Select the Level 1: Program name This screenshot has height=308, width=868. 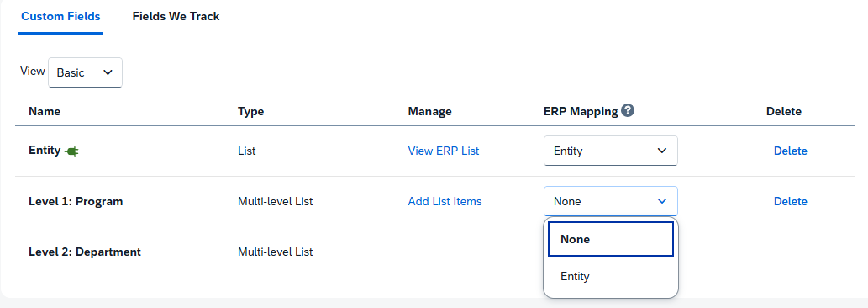[76, 202]
